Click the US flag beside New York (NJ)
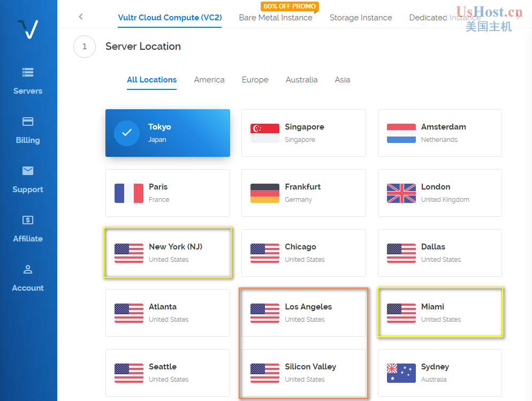The image size is (532, 401). coord(129,253)
